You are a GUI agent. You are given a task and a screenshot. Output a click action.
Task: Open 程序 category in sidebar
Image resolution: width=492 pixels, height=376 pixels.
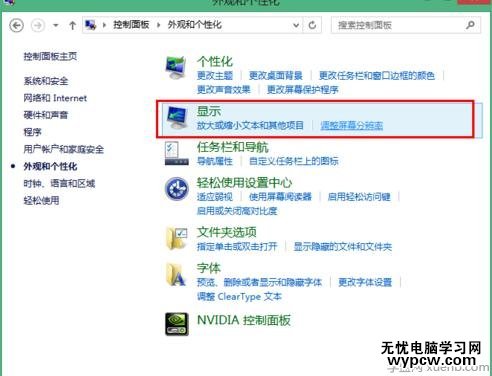tap(32, 132)
